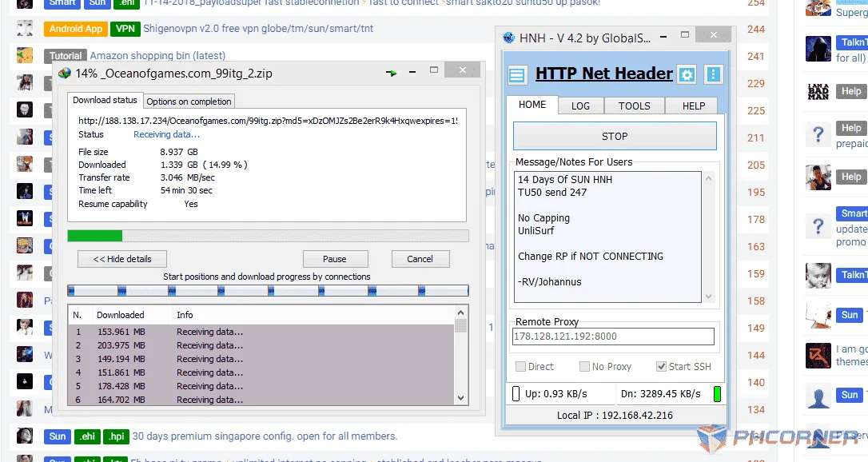Open Shigenovpn v2.0 free vpn thread link

pos(258,28)
